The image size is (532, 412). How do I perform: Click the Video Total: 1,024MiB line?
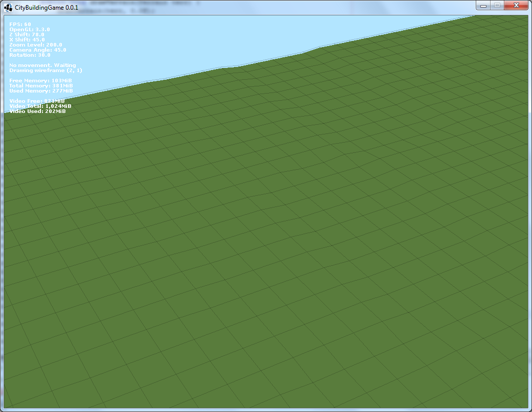[40, 106]
